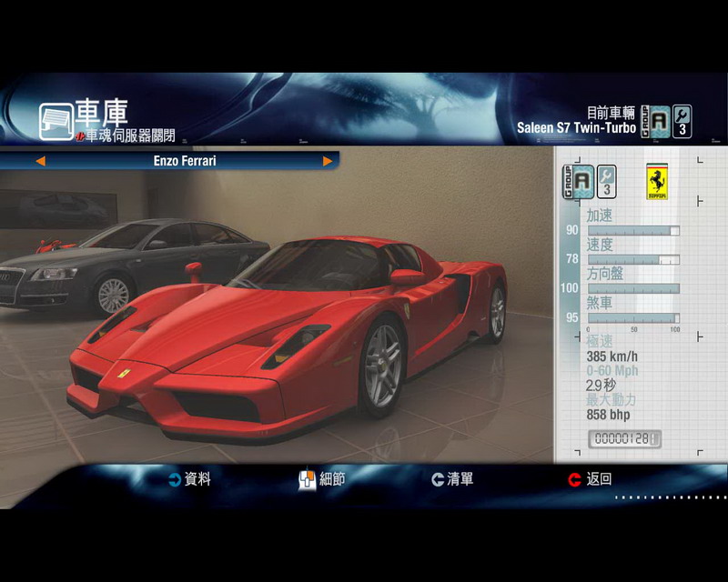Select previous car with left orange arrow

click(x=40, y=161)
